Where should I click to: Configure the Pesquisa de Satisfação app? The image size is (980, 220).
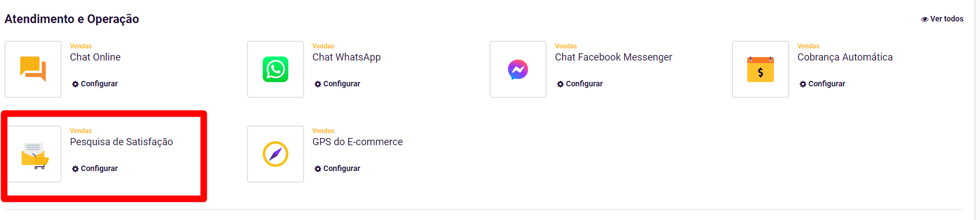(x=95, y=168)
